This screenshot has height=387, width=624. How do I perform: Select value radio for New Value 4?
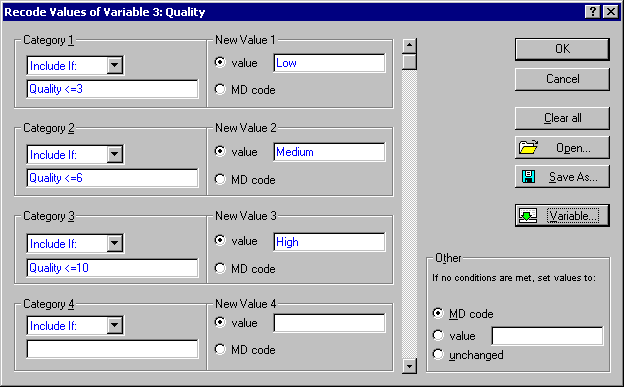click(x=220, y=322)
